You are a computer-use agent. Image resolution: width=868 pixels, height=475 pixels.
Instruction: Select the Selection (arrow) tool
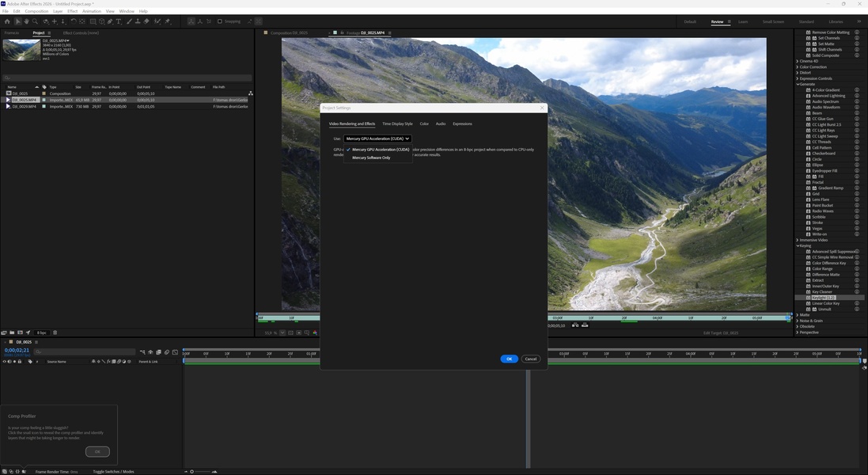(17, 21)
